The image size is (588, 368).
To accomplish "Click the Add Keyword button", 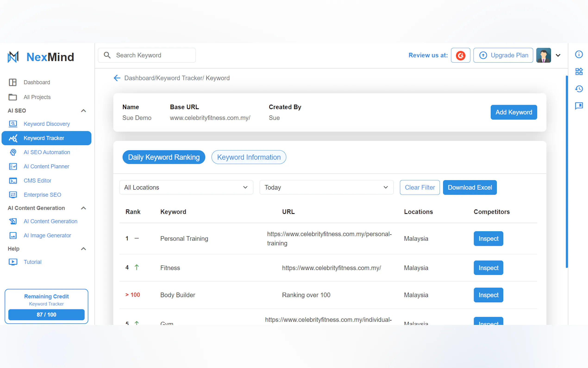I will 513,112.
